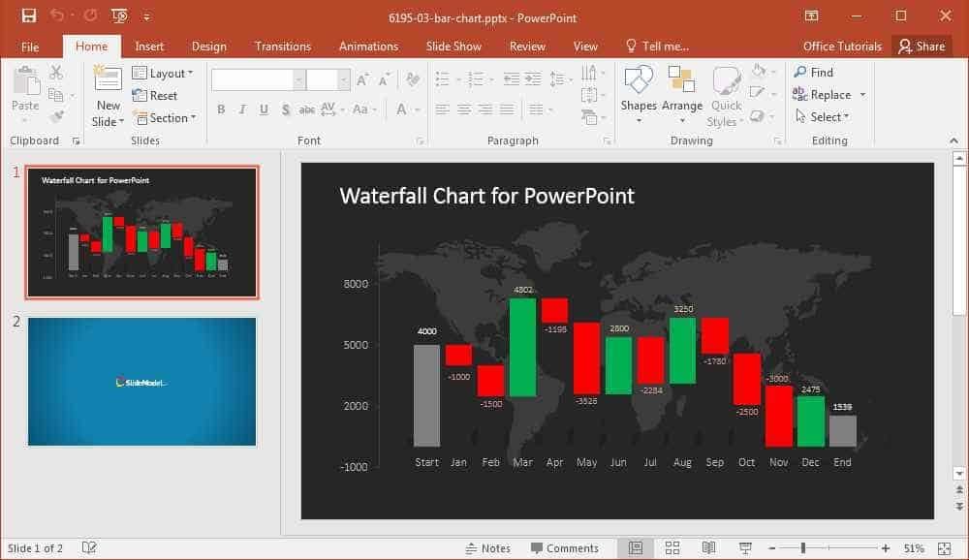Click the fit slide to window icon
Viewport: 969px width, 560px height.
(944, 548)
